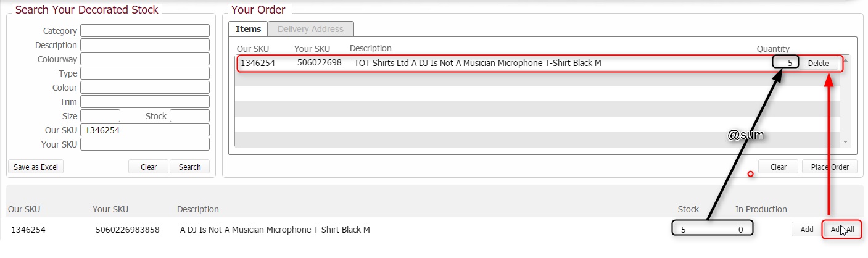
Task: Switch to the Delivery Address tab
Action: click(x=310, y=29)
